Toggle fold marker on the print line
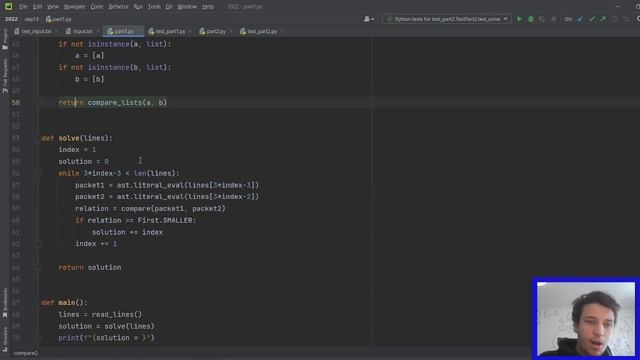This screenshot has height=360, width=640. pyautogui.click(x=39, y=338)
